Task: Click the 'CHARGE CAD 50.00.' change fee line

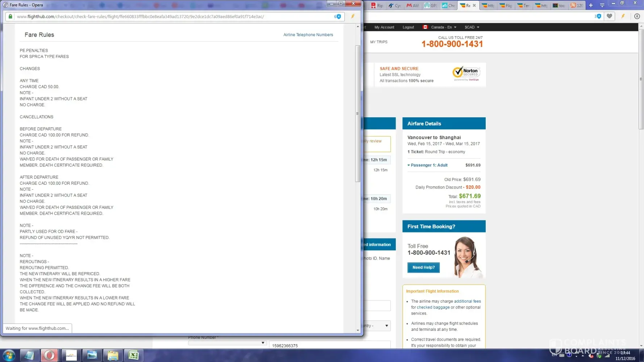Action: coord(39,87)
